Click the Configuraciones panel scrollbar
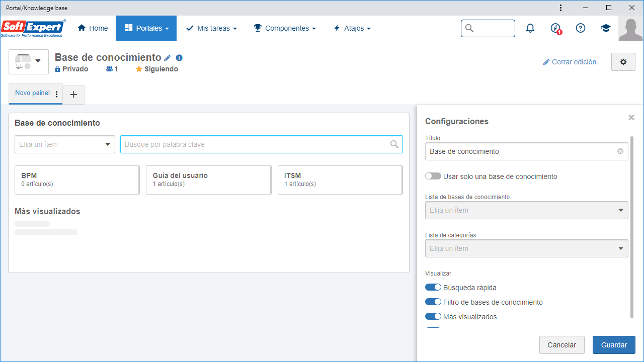The width and height of the screenshot is (644, 362). [x=632, y=227]
